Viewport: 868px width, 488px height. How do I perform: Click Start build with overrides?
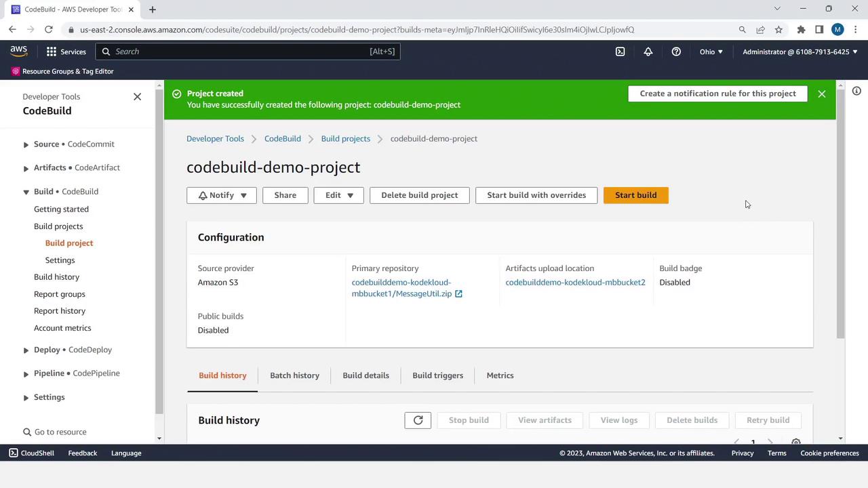(536, 195)
